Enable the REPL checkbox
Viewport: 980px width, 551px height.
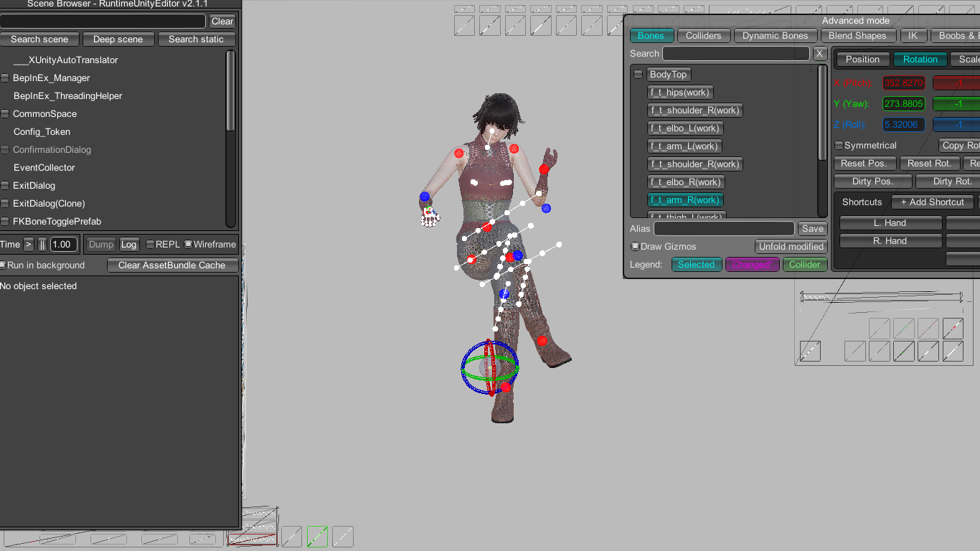(150, 245)
